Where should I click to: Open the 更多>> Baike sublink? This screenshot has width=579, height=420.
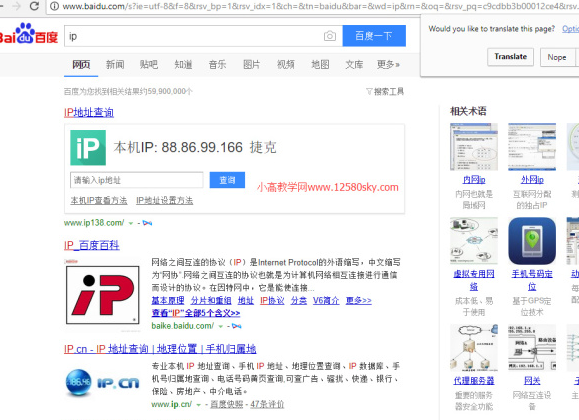tap(358, 301)
